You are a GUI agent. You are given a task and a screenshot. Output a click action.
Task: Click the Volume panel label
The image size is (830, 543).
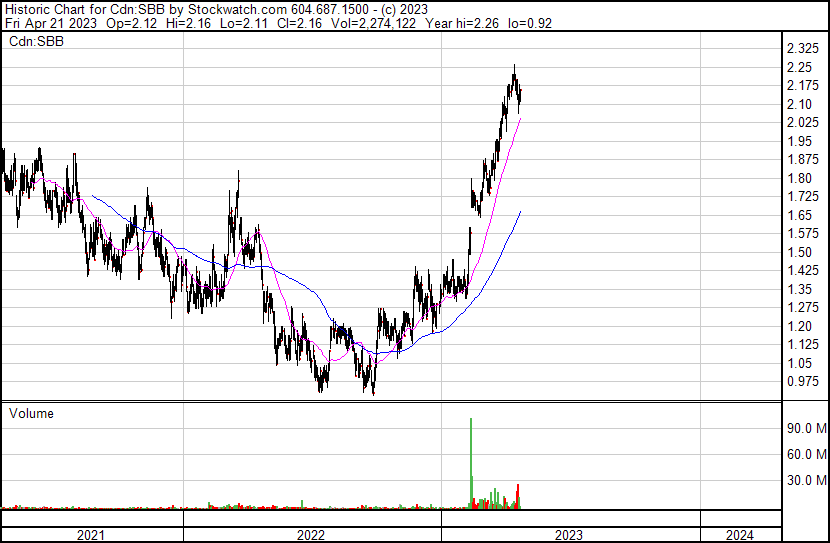31,413
